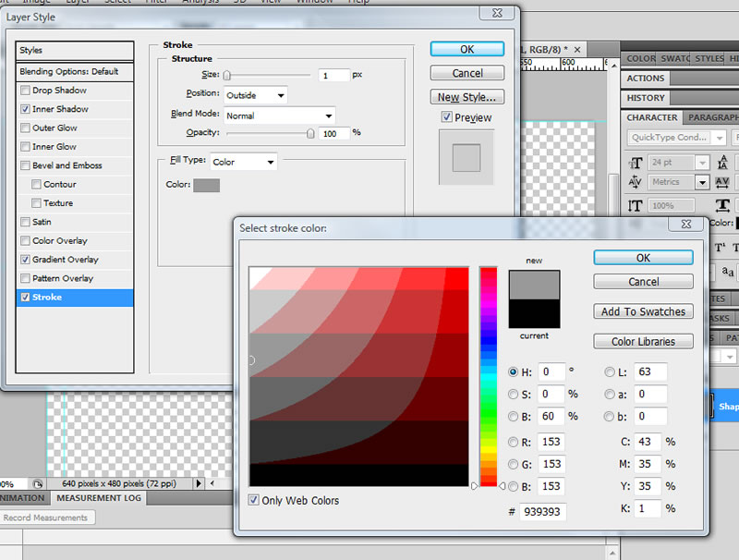Click the stroke Size slider handle
The image size is (739, 560).
227,76
